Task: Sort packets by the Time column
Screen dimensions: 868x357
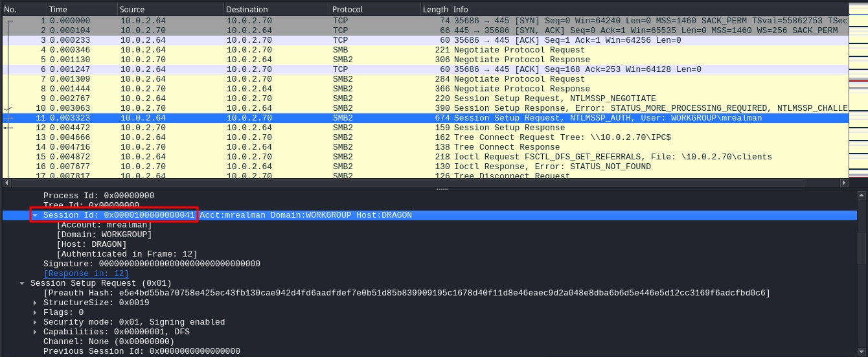Action: (x=81, y=10)
